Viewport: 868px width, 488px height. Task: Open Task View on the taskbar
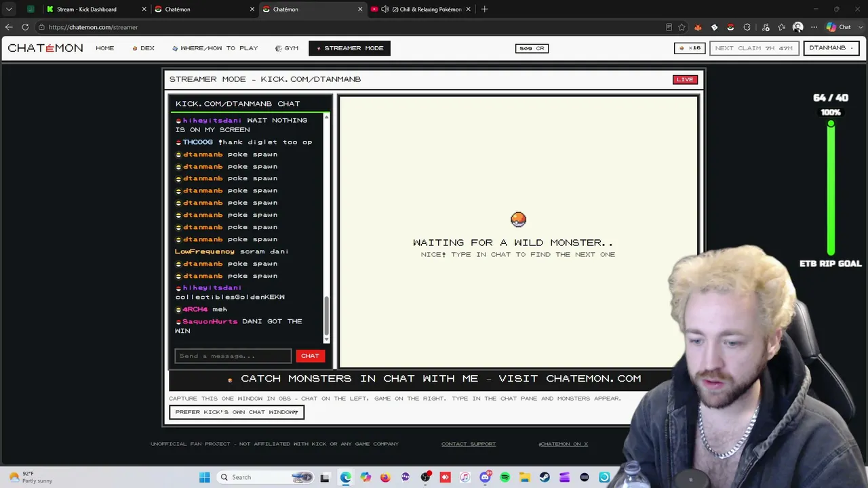tap(325, 477)
